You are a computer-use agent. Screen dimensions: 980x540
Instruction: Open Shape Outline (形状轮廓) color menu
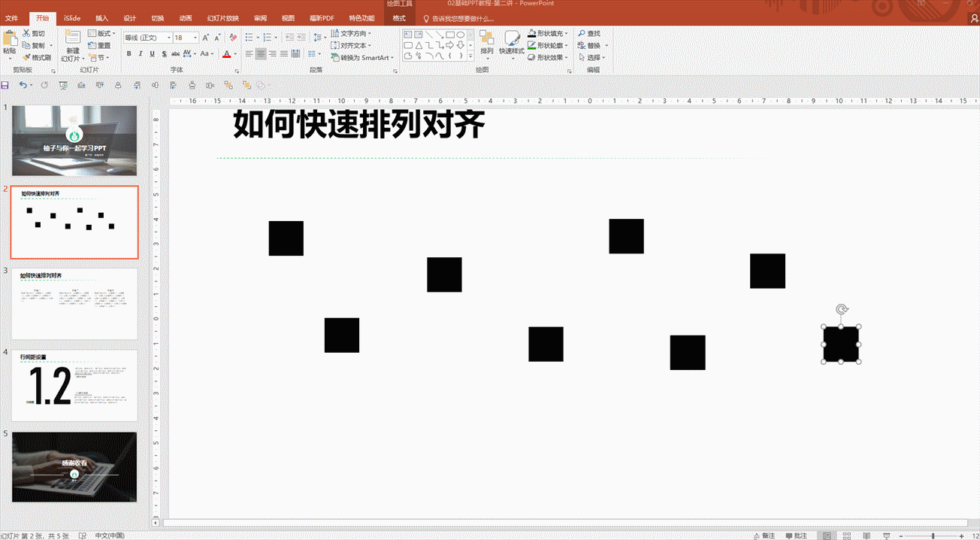[549, 46]
